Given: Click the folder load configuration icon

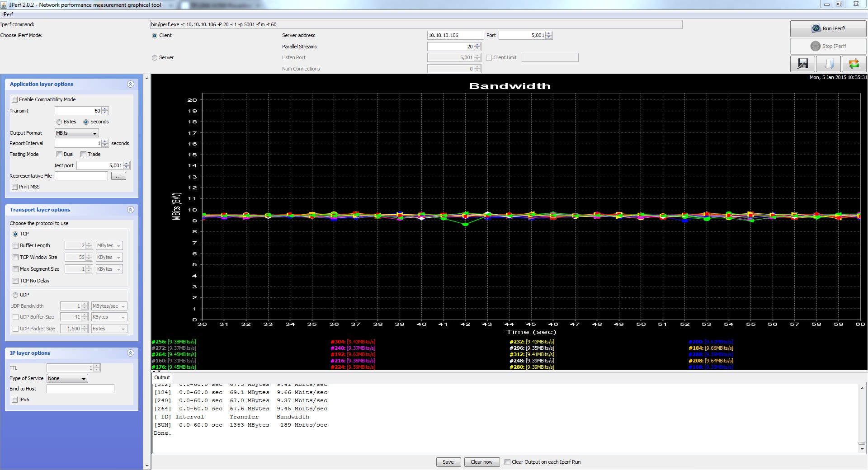Looking at the screenshot, I should coord(828,64).
